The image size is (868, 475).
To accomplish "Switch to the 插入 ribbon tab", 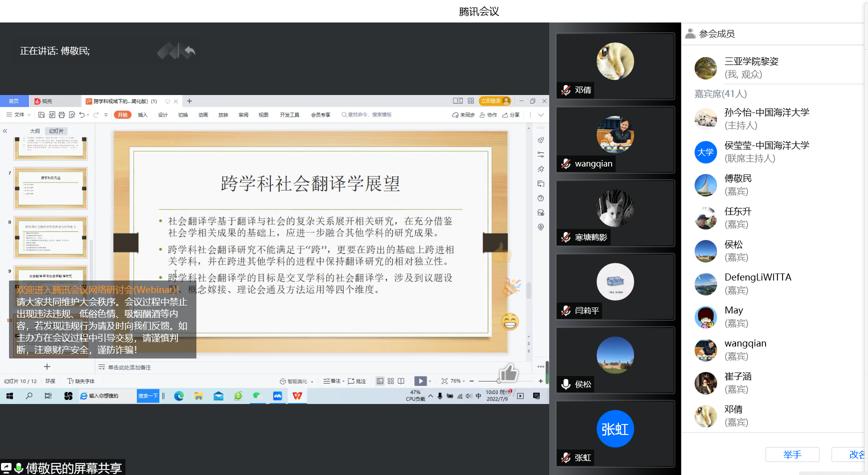I will point(143,115).
